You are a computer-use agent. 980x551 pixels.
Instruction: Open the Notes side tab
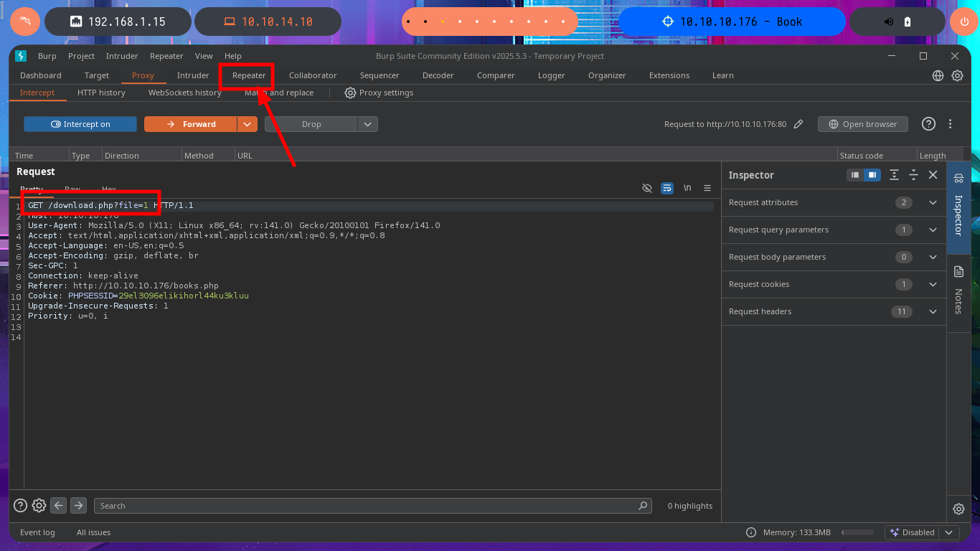coord(958,292)
